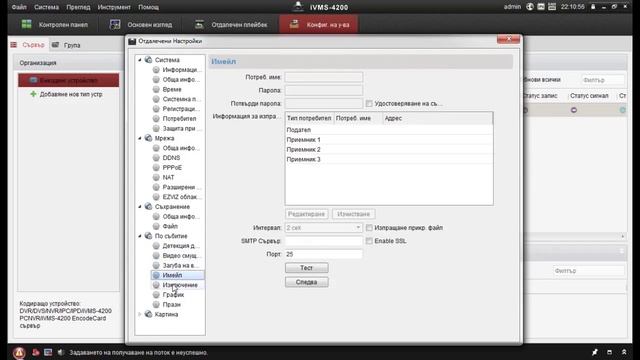Select Време in settings tree
640x360 pixels.
pos(172,89)
